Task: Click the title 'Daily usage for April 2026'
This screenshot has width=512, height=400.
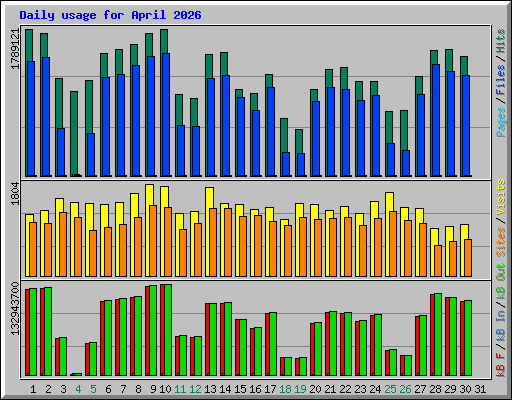Action: (110, 15)
